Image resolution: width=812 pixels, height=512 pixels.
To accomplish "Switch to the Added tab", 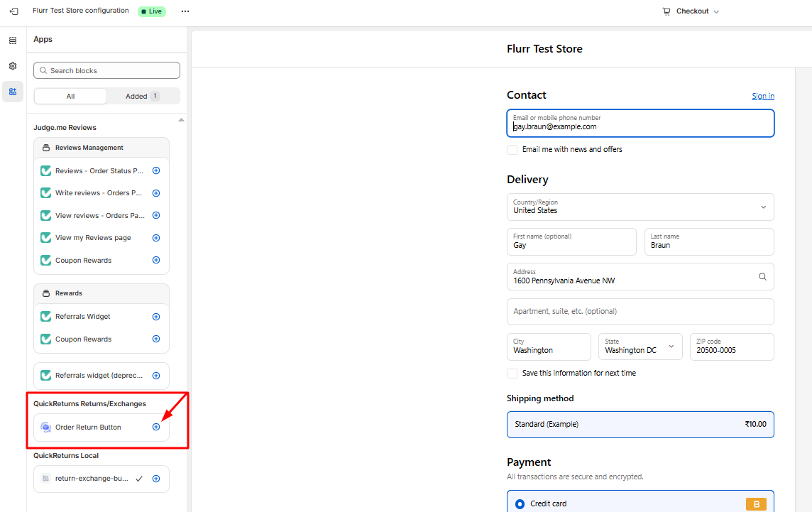I will [143, 96].
